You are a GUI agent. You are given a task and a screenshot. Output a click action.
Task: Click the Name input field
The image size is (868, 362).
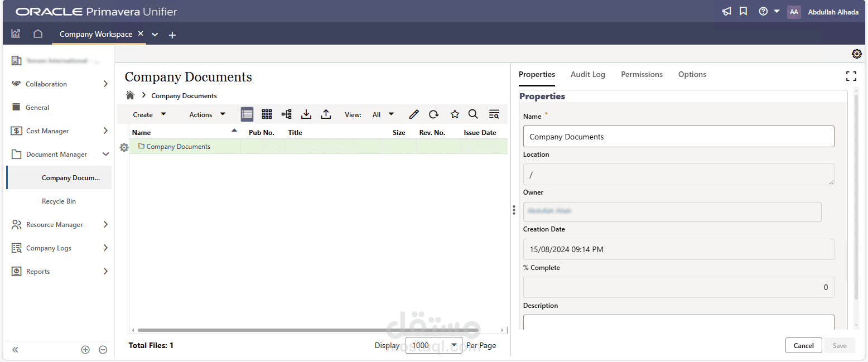(x=678, y=137)
